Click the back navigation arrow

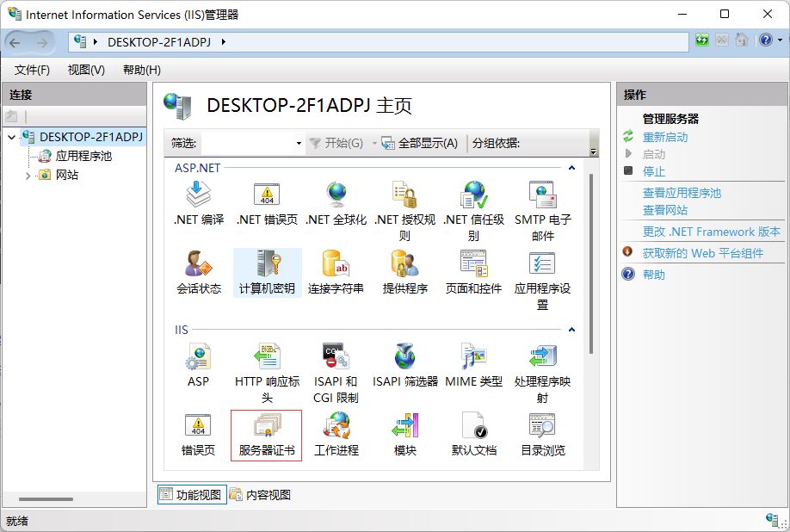click(15, 43)
